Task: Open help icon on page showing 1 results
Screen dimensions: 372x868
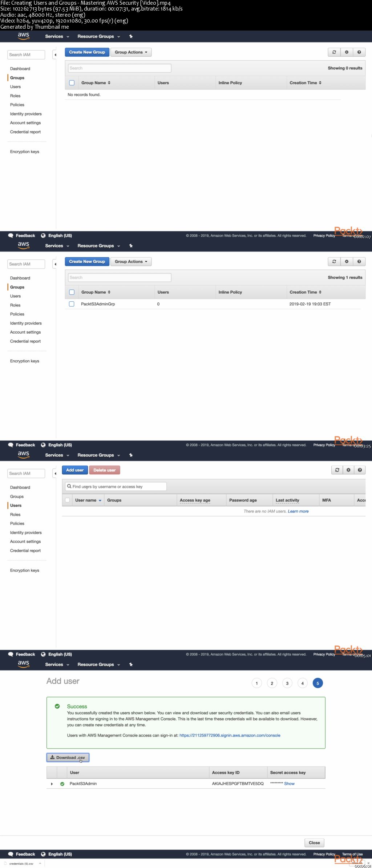Action: pyautogui.click(x=359, y=262)
